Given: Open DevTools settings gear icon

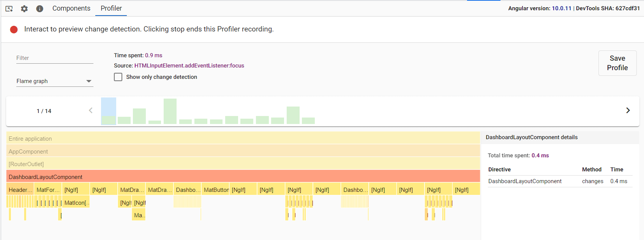Looking at the screenshot, I should pyautogui.click(x=24, y=8).
